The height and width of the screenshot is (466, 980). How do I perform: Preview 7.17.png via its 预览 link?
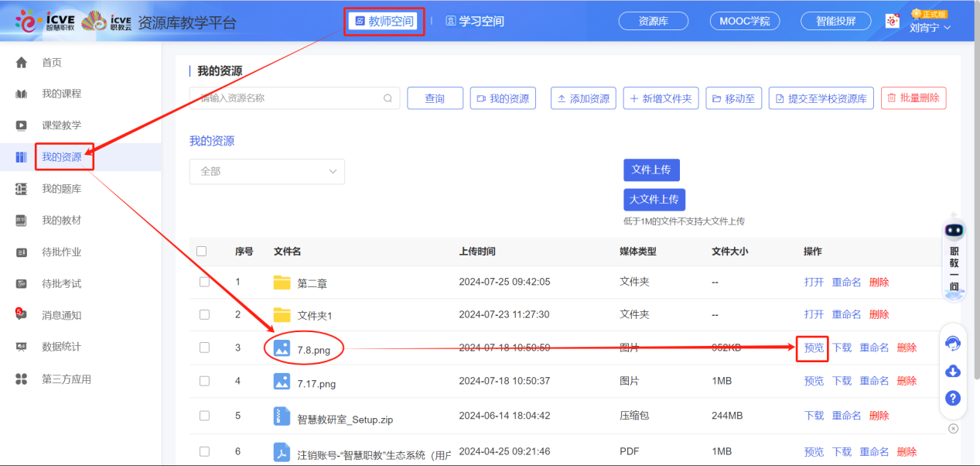[813, 381]
